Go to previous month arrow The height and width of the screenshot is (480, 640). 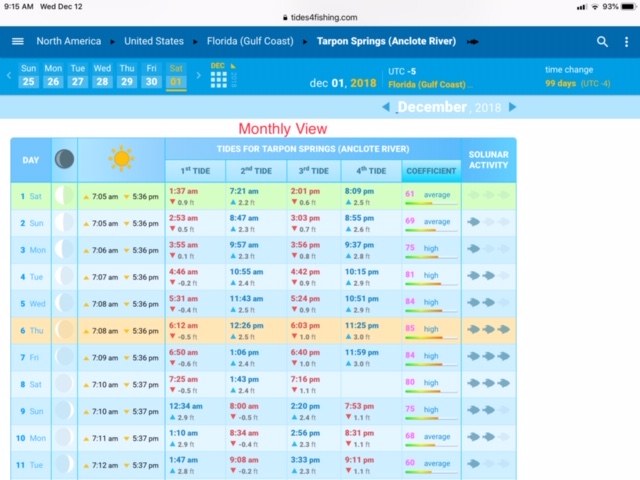point(386,107)
